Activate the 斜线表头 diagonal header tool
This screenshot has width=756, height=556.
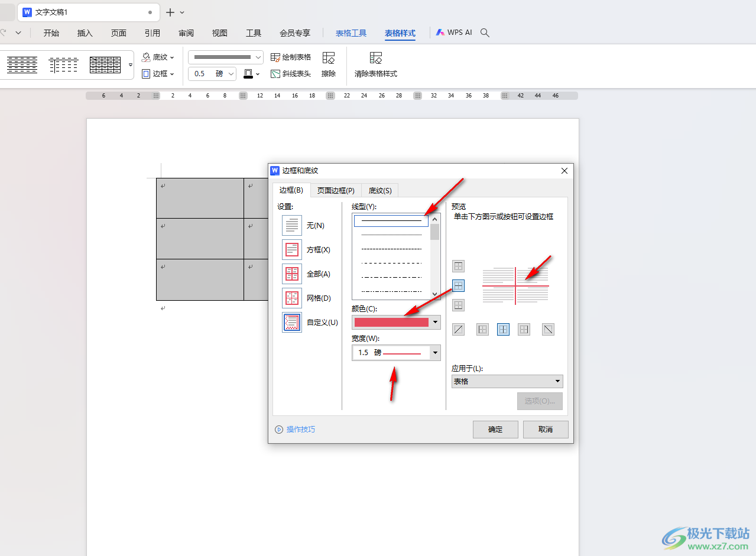point(291,74)
